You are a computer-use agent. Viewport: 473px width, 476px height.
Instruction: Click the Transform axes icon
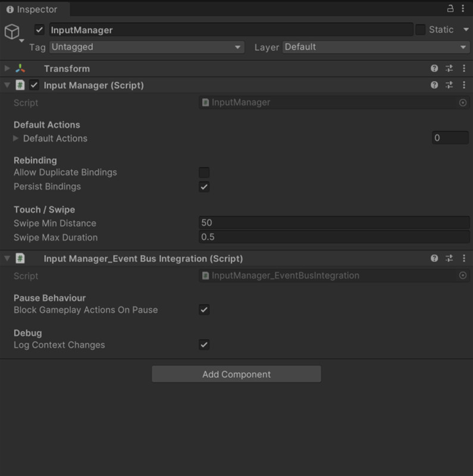pyautogui.click(x=20, y=68)
